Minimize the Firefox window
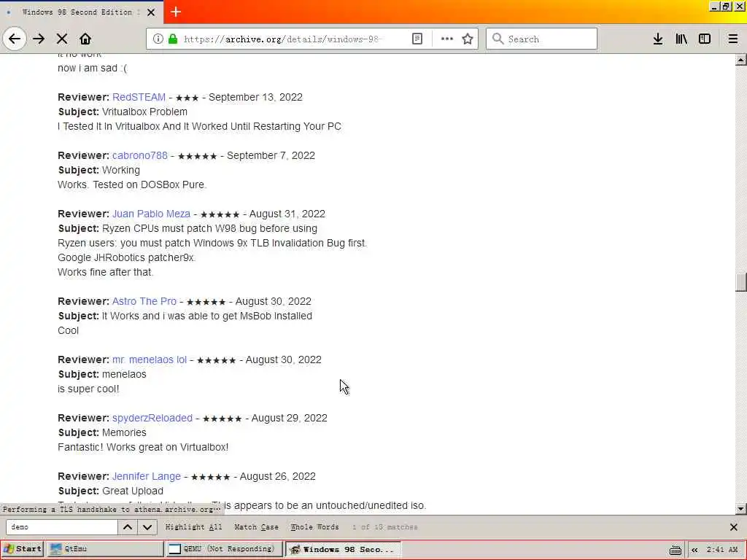The height and width of the screenshot is (560, 747). 713,7
